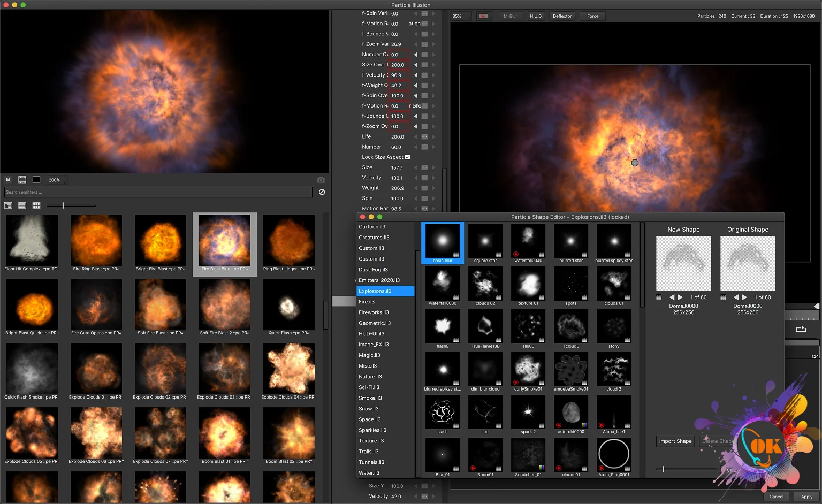Toggle the keyframe button on the Weight row
The height and width of the screenshot is (504, 822).
pyautogui.click(x=424, y=188)
